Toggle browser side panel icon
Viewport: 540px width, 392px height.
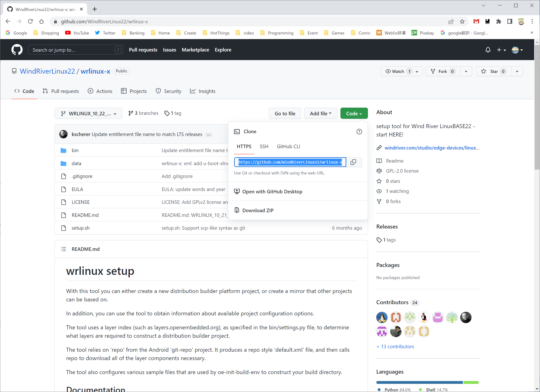510,21
